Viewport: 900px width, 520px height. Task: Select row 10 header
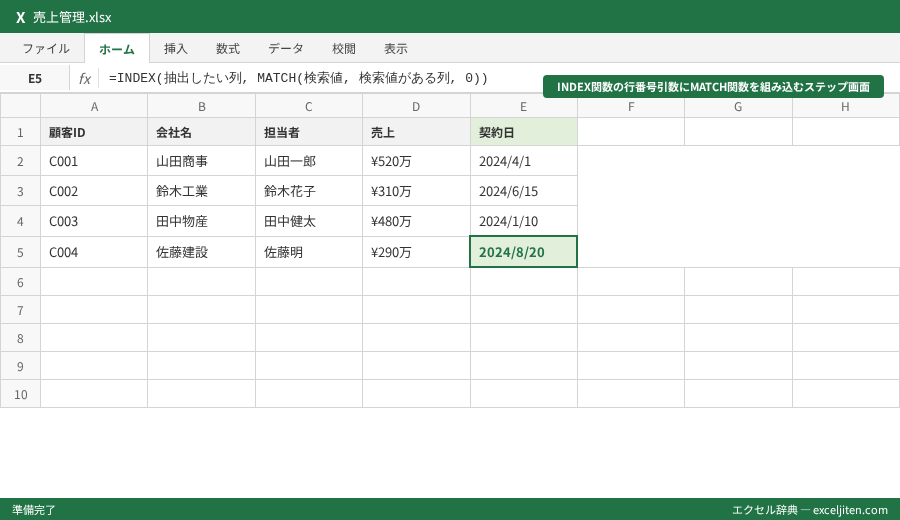tap(20, 394)
